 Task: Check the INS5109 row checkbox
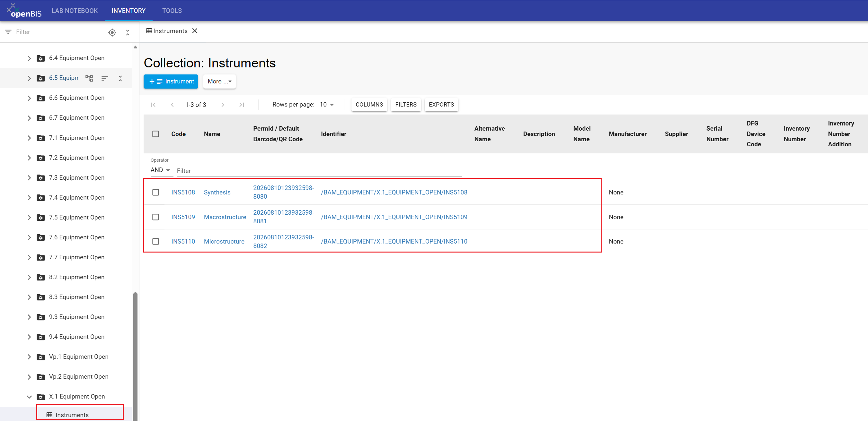156,217
